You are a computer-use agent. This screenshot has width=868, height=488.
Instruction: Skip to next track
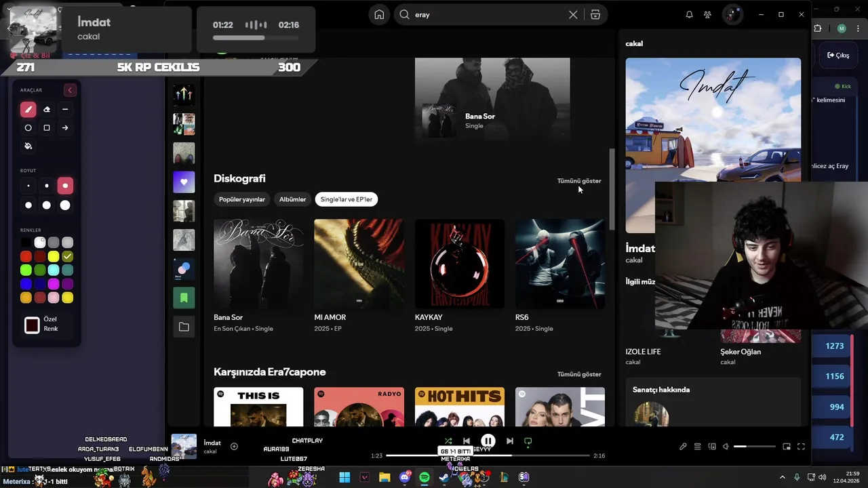pos(510,441)
